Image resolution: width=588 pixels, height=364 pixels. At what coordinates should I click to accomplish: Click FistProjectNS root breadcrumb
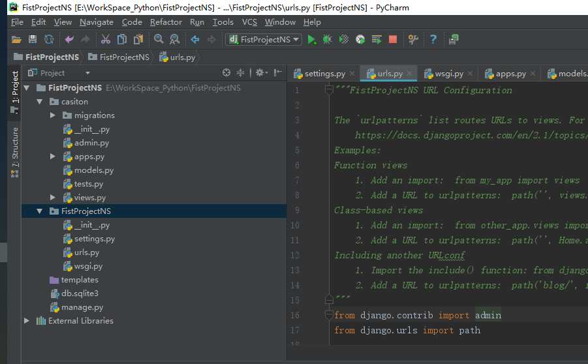[46, 57]
